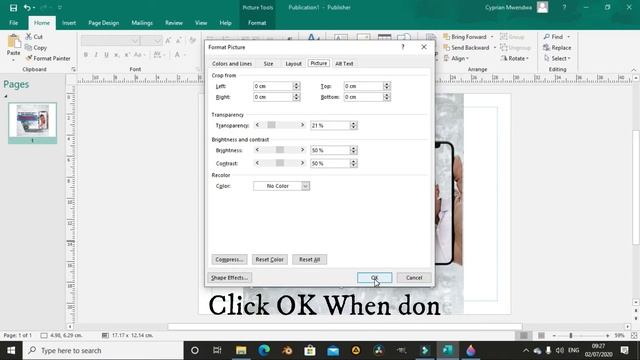
Task: Click the Transparency slider thumb
Action: coord(271,125)
